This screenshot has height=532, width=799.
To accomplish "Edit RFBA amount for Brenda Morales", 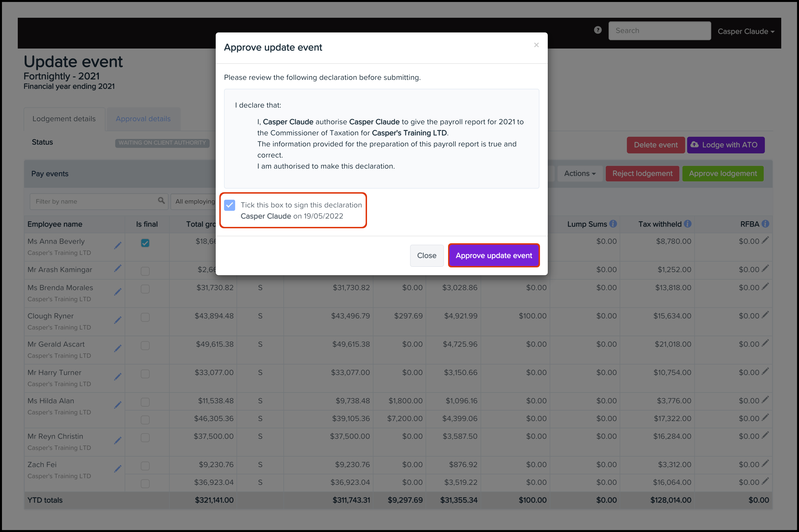I will coord(765,287).
